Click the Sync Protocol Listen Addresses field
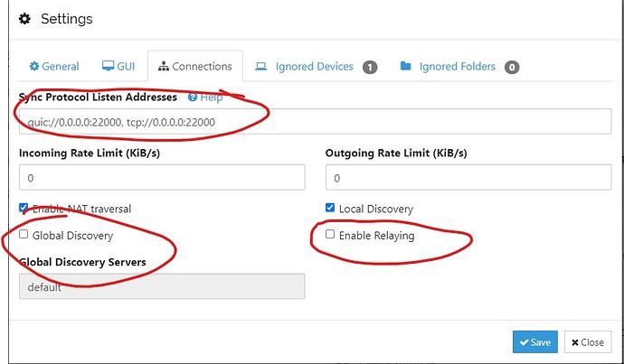 316,122
